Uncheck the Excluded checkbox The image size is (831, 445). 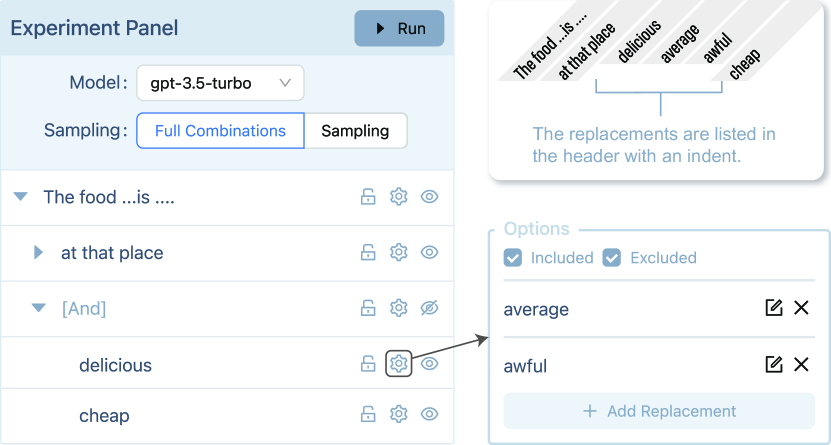tap(612, 258)
